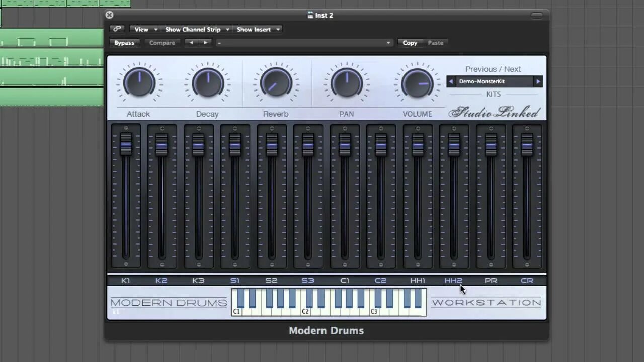This screenshot has width=644, height=362.
Task: Play the C3 key on keyboard
Action: coord(374,311)
